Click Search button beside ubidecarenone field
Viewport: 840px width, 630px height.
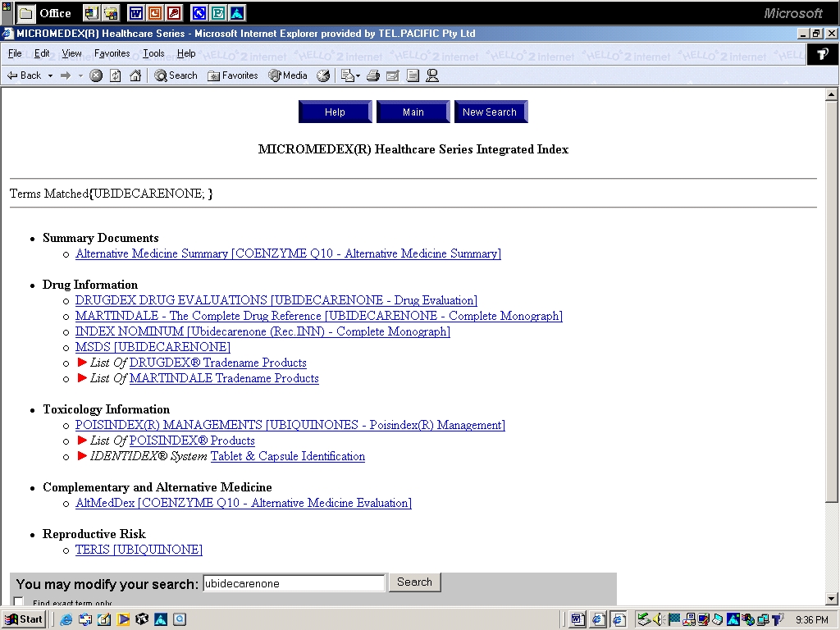point(414,582)
